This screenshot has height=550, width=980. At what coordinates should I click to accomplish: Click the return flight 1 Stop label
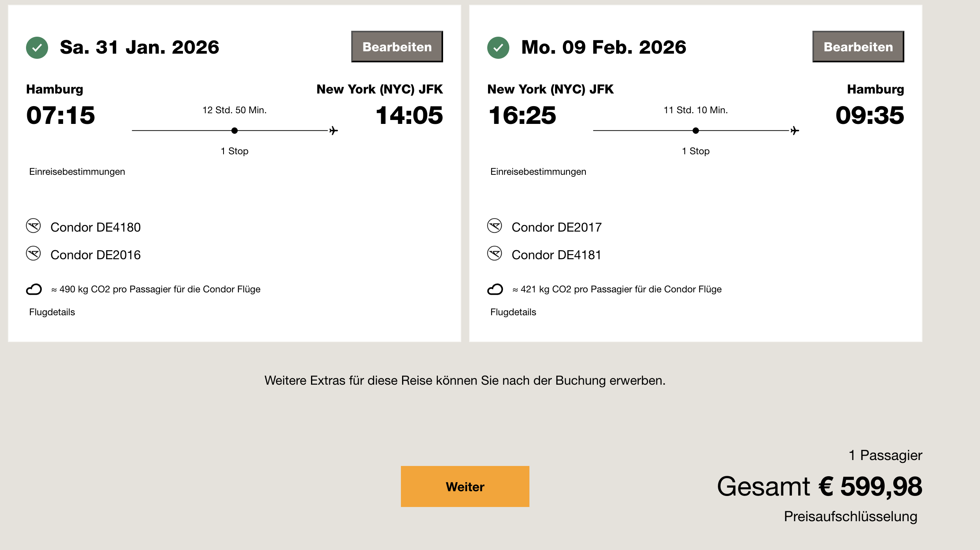tap(696, 151)
